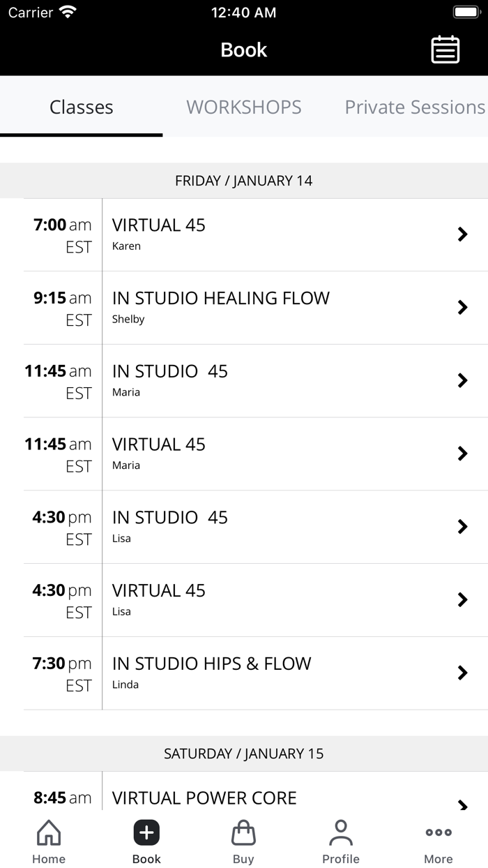Expand details for VIRTUAL 45 with Karen
The height and width of the screenshot is (868, 488).
tap(244, 234)
